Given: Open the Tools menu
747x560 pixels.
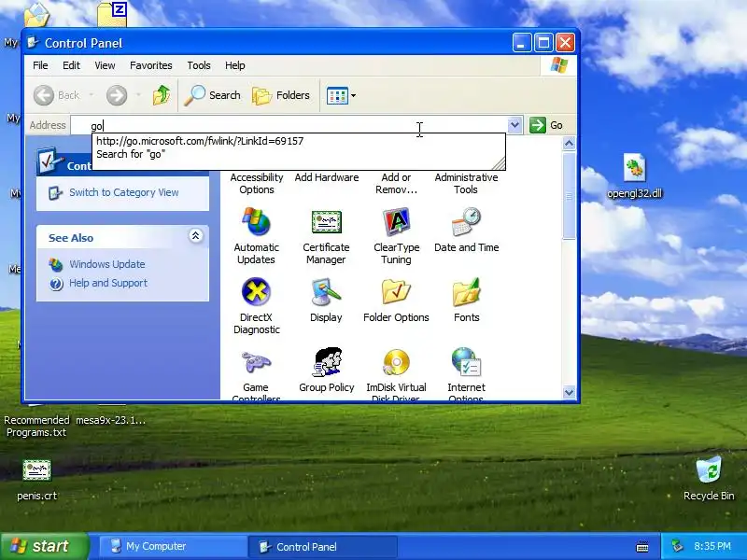Looking at the screenshot, I should [199, 65].
